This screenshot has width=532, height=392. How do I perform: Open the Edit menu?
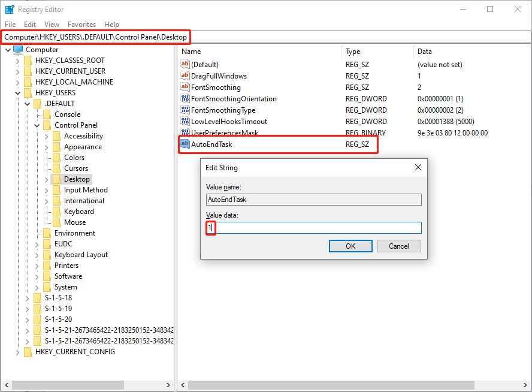pos(30,25)
